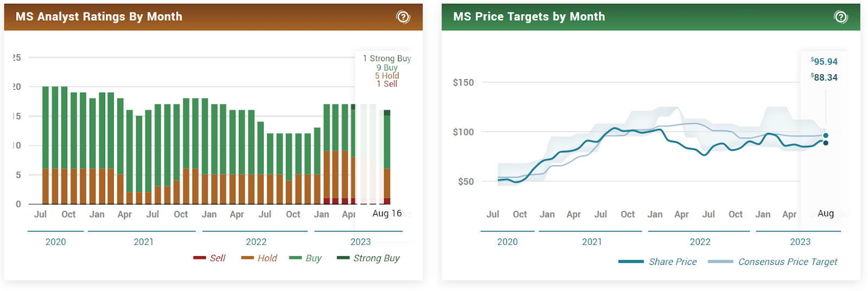The width and height of the screenshot is (868, 291).
Task: Click the red Sell legend swatch
Action: point(199,258)
